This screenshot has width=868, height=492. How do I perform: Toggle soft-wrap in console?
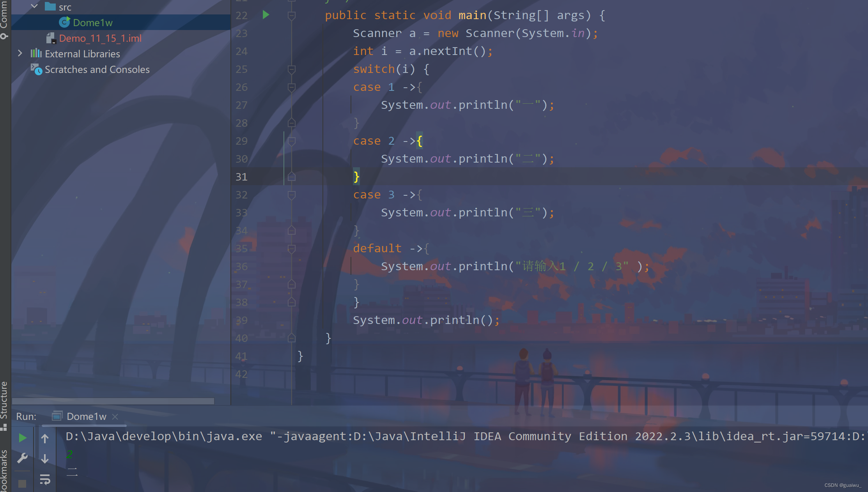click(x=45, y=479)
